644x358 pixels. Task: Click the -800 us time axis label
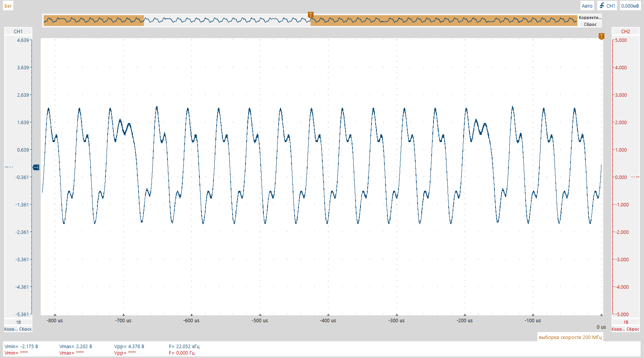(x=55, y=320)
